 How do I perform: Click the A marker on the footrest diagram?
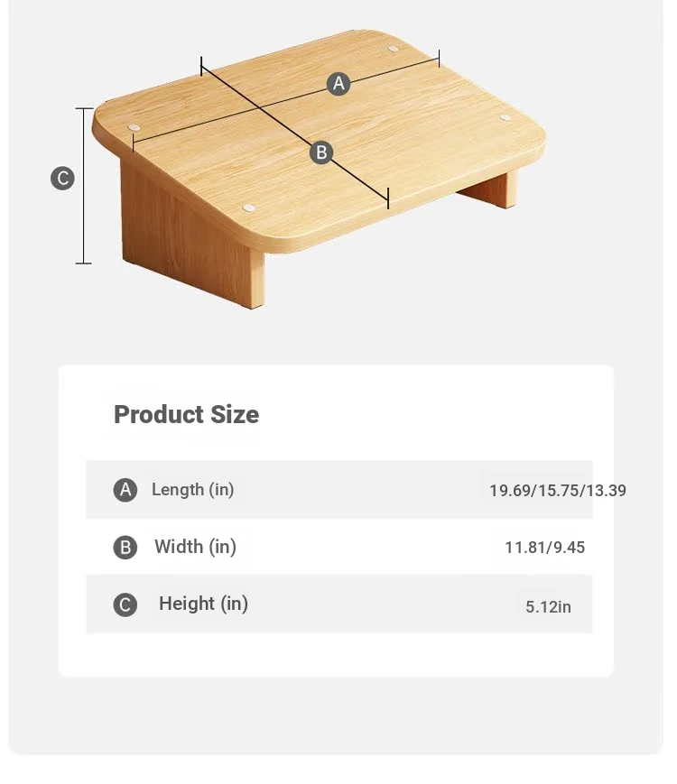click(338, 84)
